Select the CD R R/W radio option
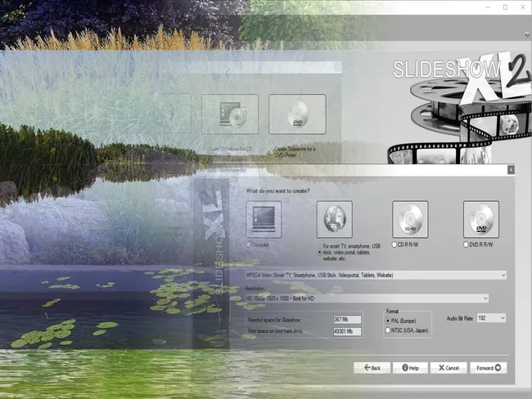Viewport: 532px width, 399px height. coord(392,244)
